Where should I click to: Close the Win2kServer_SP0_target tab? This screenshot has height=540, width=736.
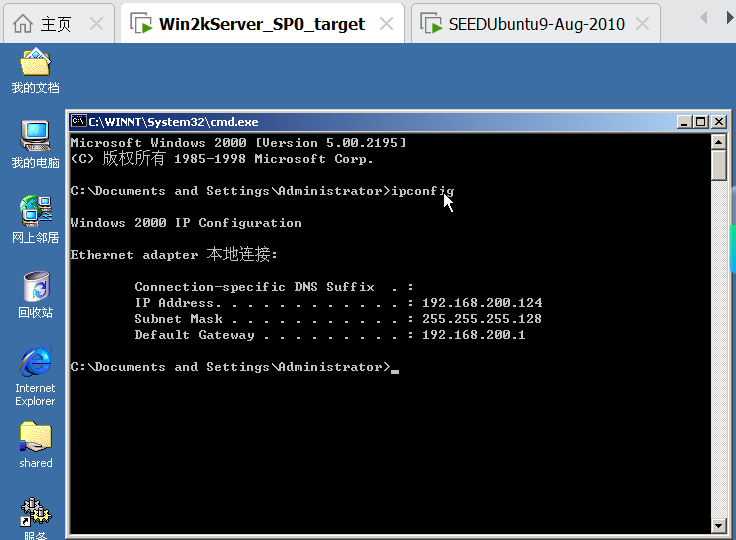[x=386, y=23]
